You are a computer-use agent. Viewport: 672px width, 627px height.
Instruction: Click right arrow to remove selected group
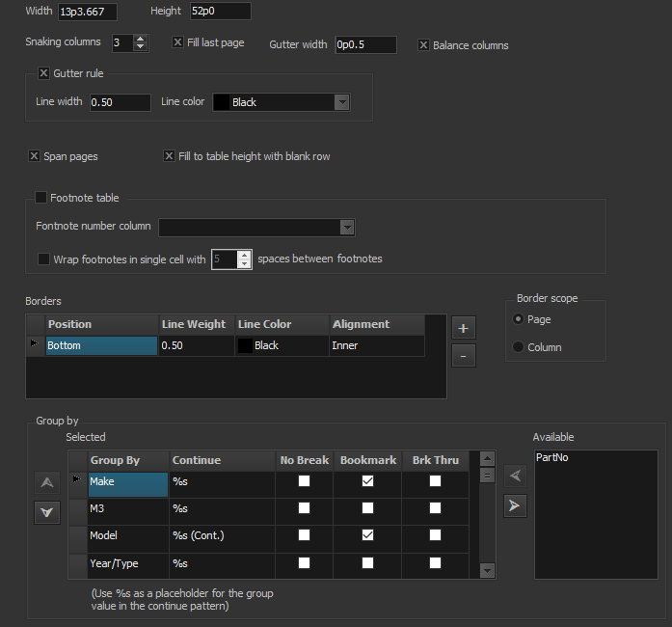[x=515, y=505]
